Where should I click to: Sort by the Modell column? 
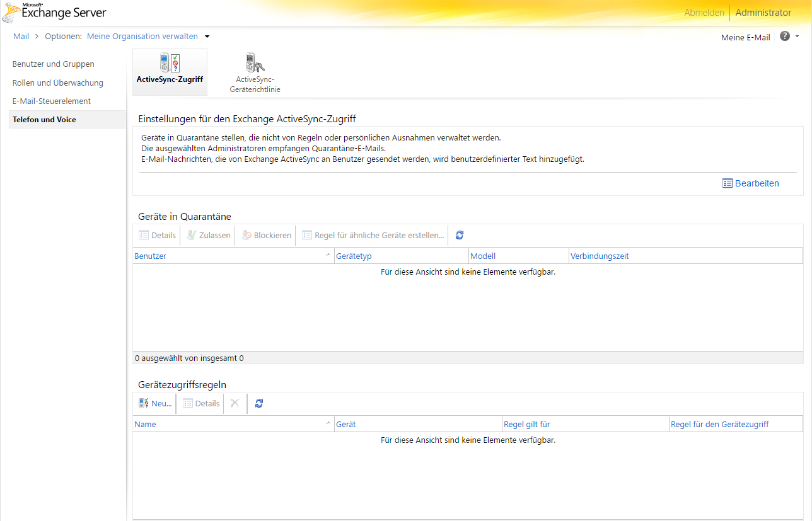pyautogui.click(x=519, y=256)
